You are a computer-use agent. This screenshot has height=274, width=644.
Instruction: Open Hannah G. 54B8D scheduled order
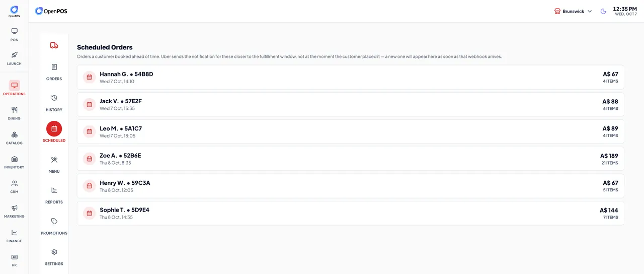pyautogui.click(x=350, y=77)
